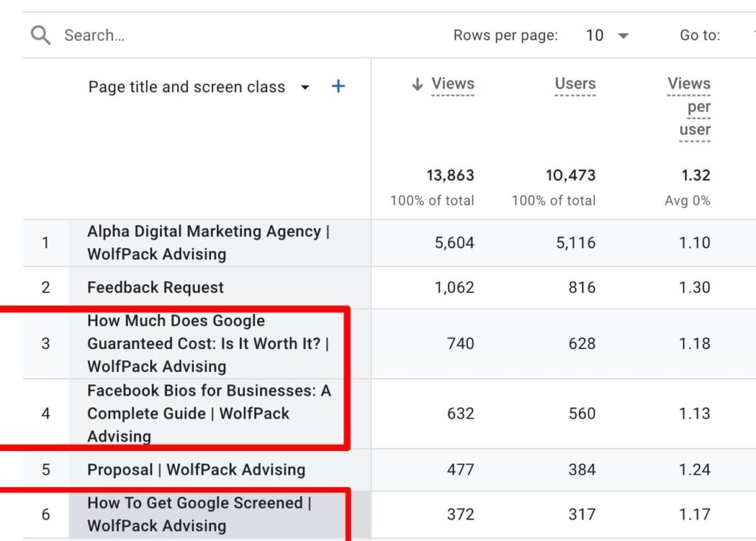
Task: Click views per user value 1.17
Action: pyautogui.click(x=695, y=514)
